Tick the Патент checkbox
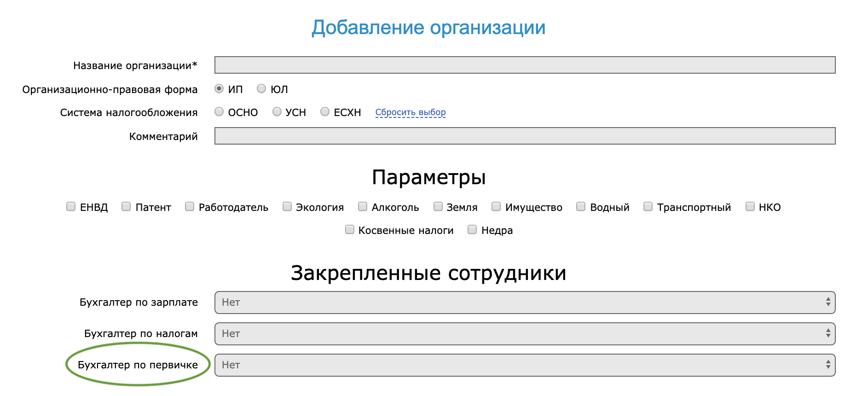This screenshot has height=396, width=868. 126,207
